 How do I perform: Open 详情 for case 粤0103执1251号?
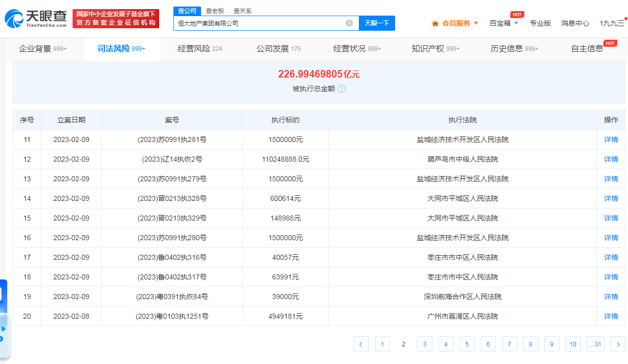[x=611, y=316]
